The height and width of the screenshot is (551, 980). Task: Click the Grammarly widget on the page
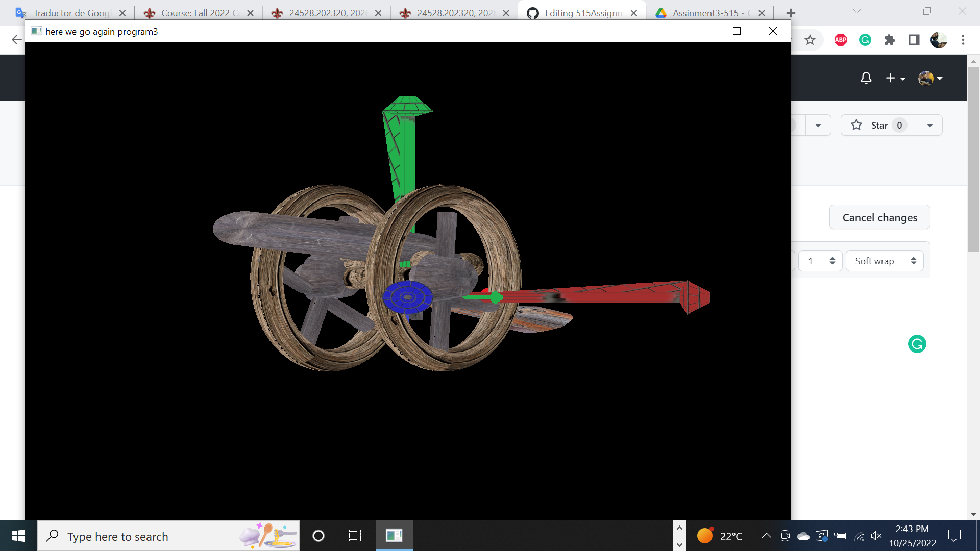(917, 344)
